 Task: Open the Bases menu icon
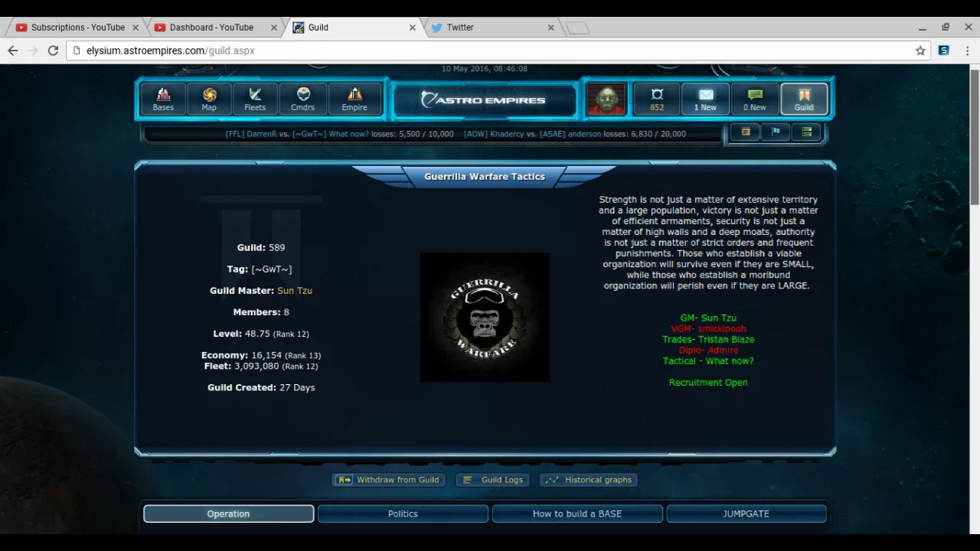coord(163,99)
